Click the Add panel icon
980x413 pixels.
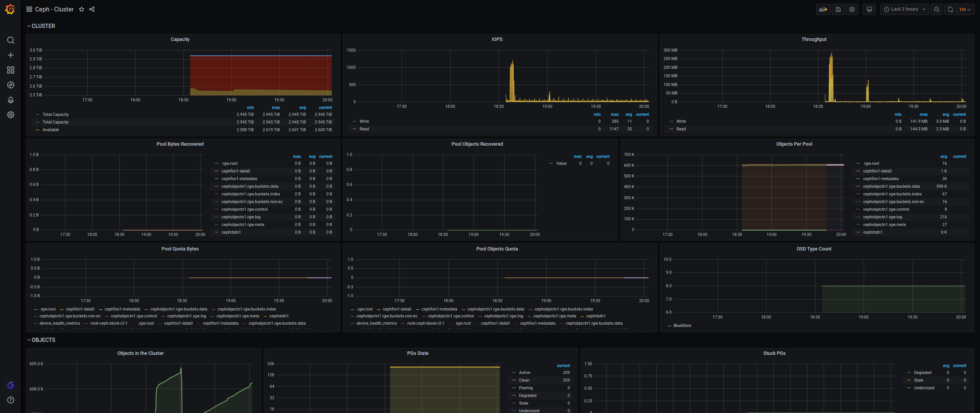(x=823, y=9)
